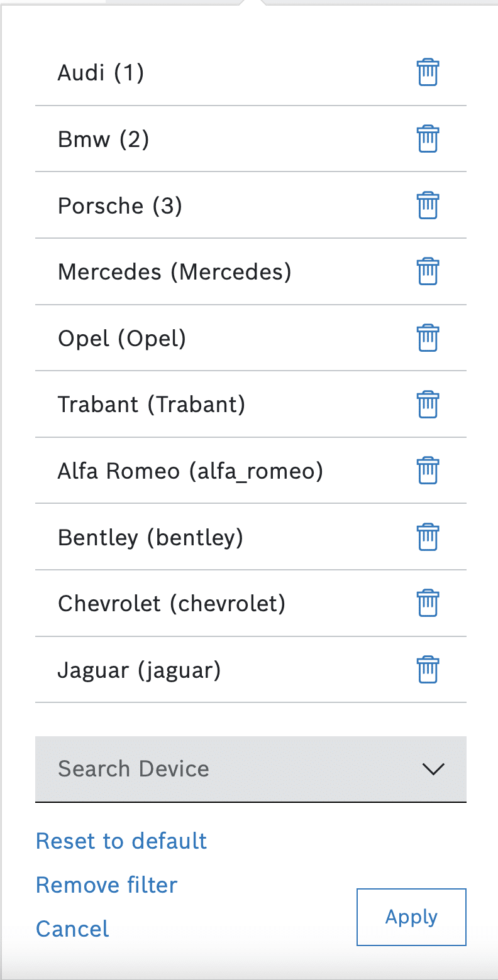Expand the Search Device dropdown arrow

tap(434, 769)
